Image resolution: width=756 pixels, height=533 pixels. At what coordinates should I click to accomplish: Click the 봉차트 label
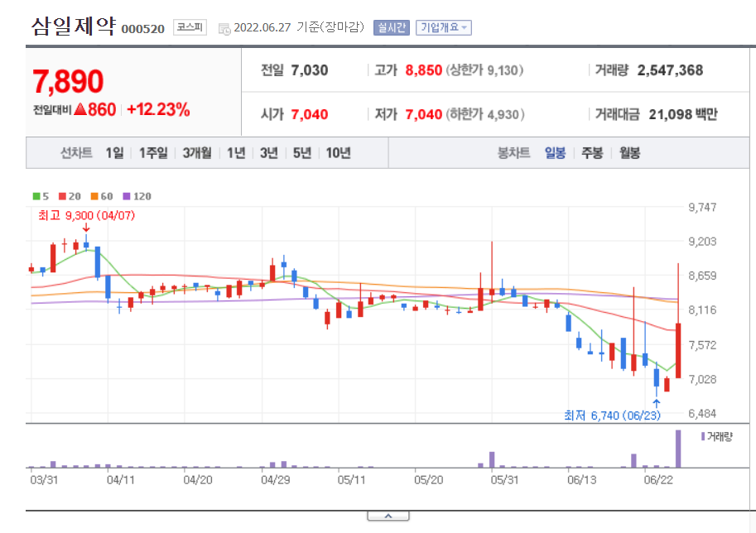pos(513,153)
